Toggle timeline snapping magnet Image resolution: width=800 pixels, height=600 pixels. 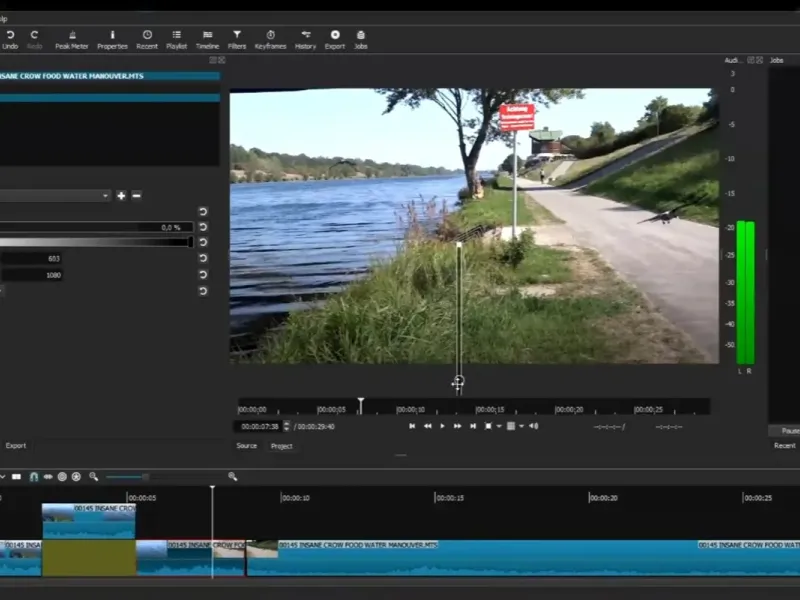click(x=33, y=477)
